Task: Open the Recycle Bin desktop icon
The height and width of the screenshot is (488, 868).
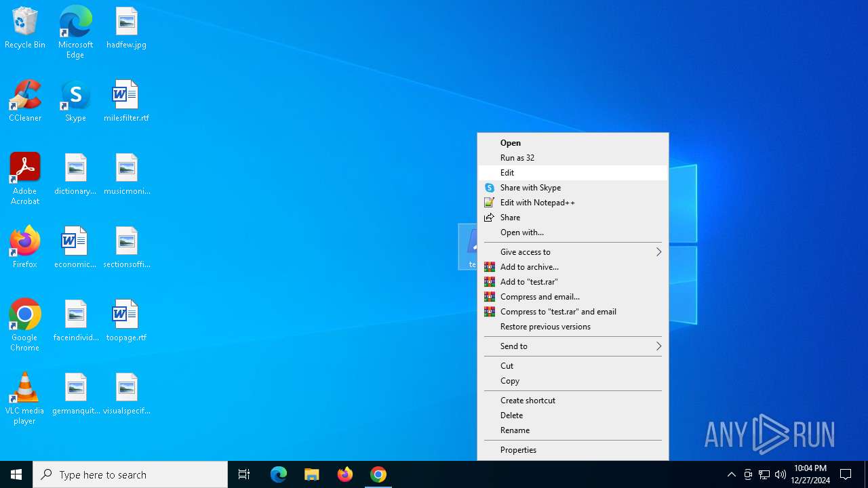Action: [x=25, y=28]
